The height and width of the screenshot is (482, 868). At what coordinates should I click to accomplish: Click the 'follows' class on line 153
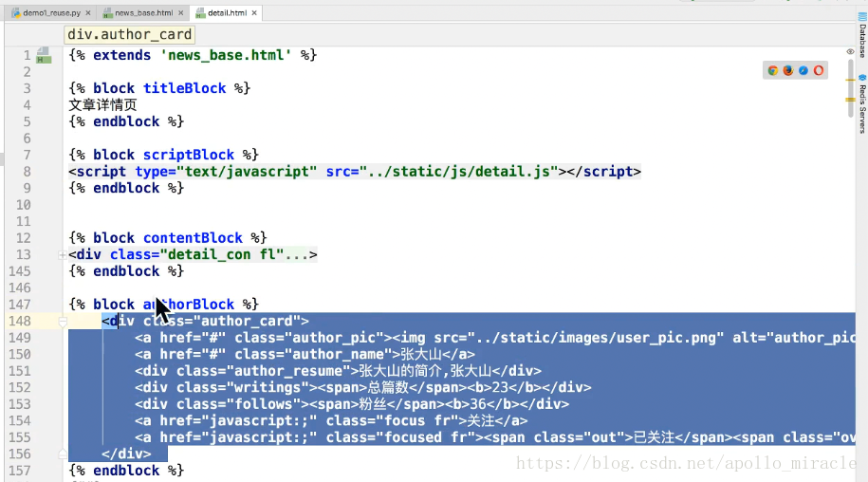point(263,404)
